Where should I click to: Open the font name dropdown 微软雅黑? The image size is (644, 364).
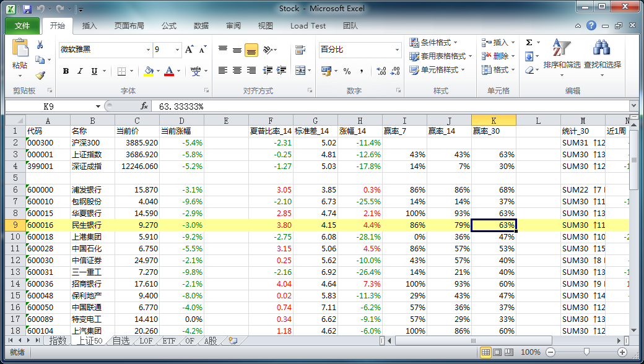point(148,50)
